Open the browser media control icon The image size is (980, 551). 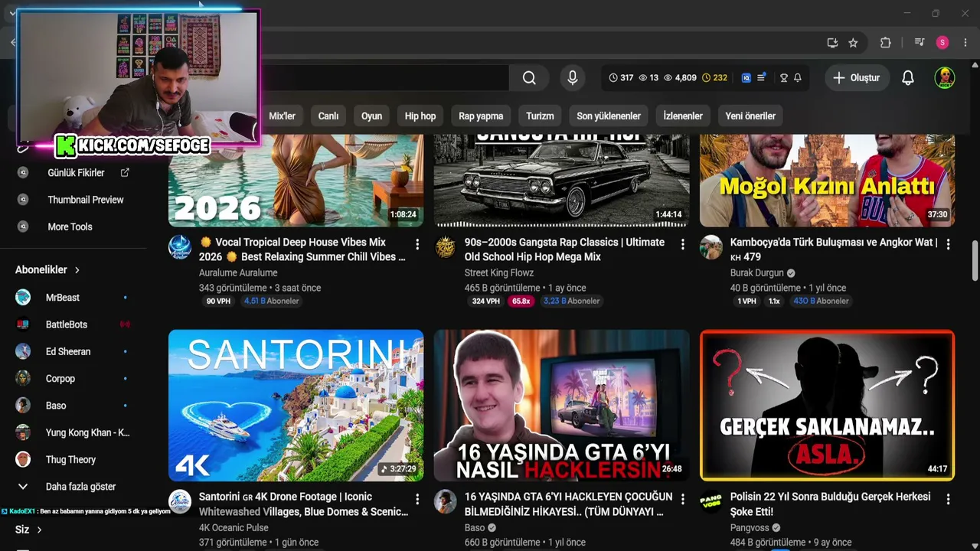(x=920, y=43)
